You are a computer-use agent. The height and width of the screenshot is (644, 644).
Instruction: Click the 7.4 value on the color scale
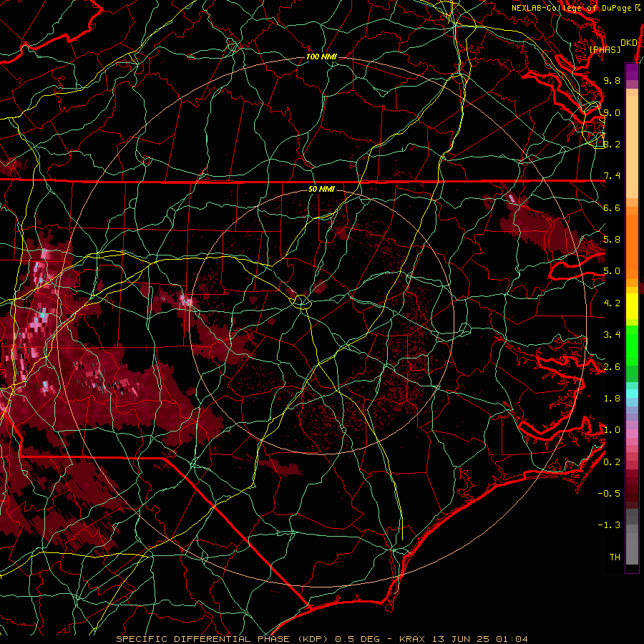pyautogui.click(x=612, y=176)
